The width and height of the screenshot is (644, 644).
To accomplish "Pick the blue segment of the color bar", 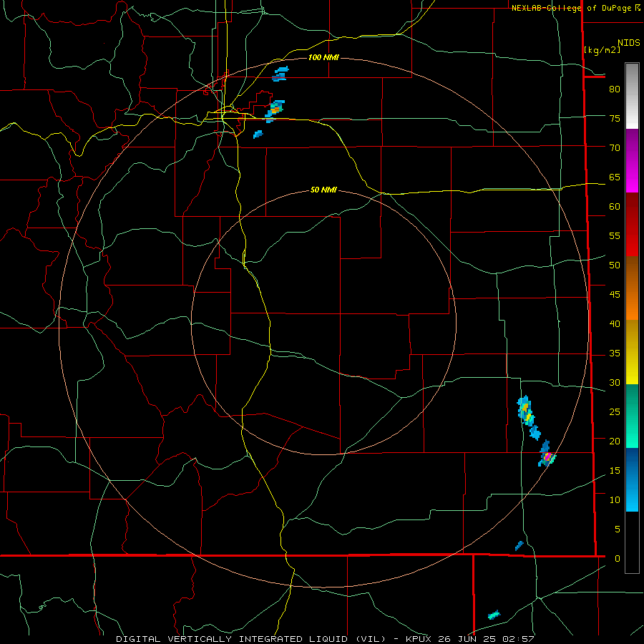I will point(632,479).
